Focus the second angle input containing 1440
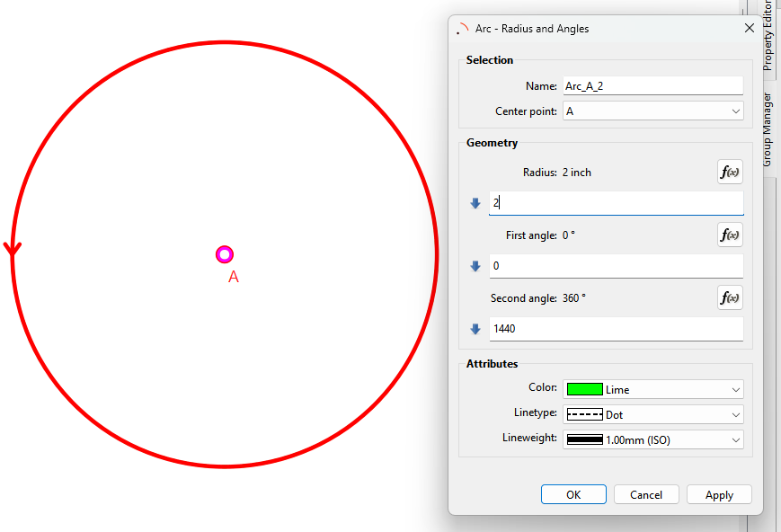This screenshot has width=781, height=532. tap(617, 329)
